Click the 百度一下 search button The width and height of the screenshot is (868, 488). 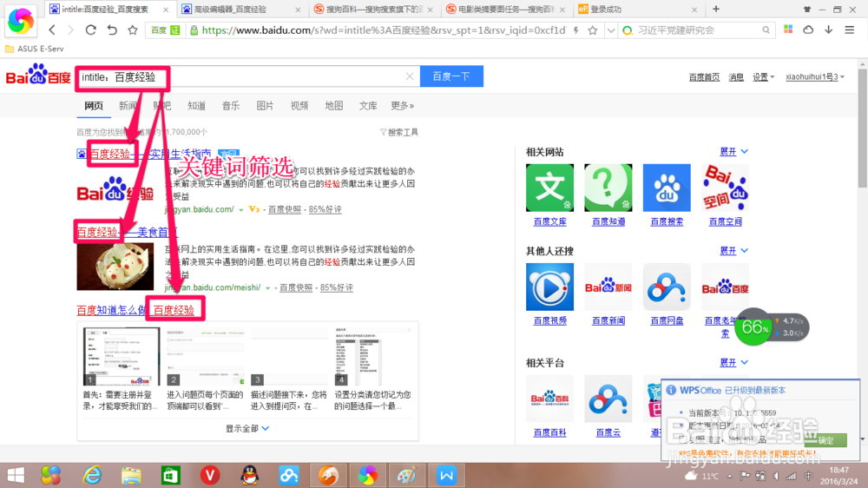tap(451, 76)
